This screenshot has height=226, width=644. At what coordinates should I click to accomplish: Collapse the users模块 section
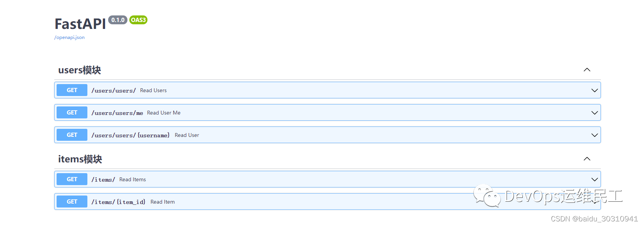[587, 70]
